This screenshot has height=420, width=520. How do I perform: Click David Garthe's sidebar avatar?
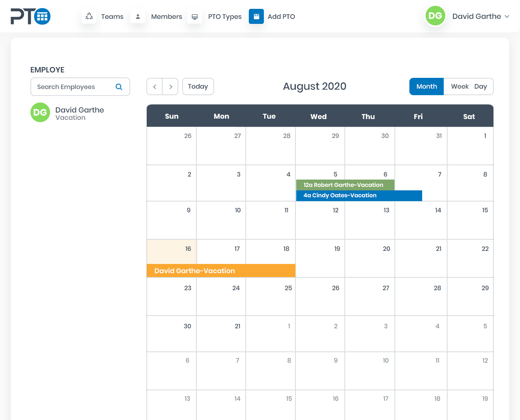[x=40, y=112]
